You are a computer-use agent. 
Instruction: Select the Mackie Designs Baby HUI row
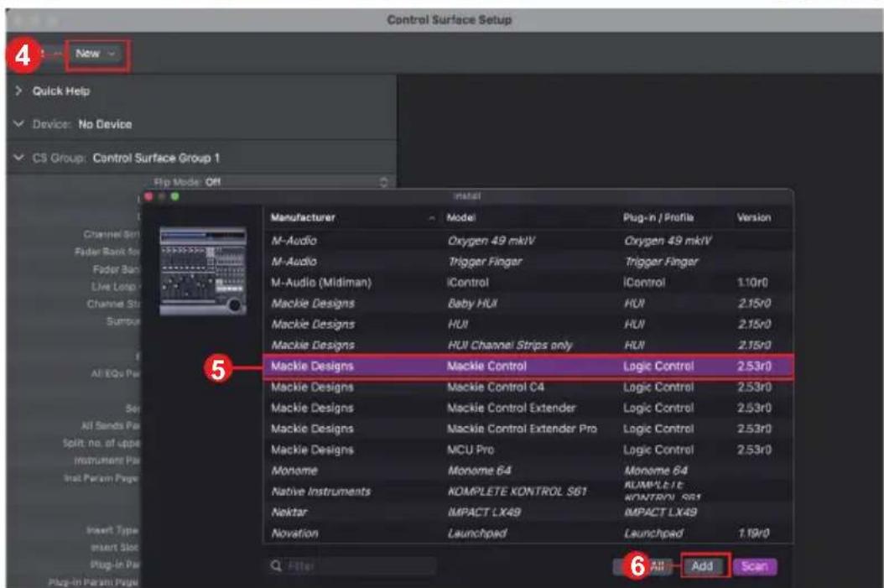(x=528, y=304)
